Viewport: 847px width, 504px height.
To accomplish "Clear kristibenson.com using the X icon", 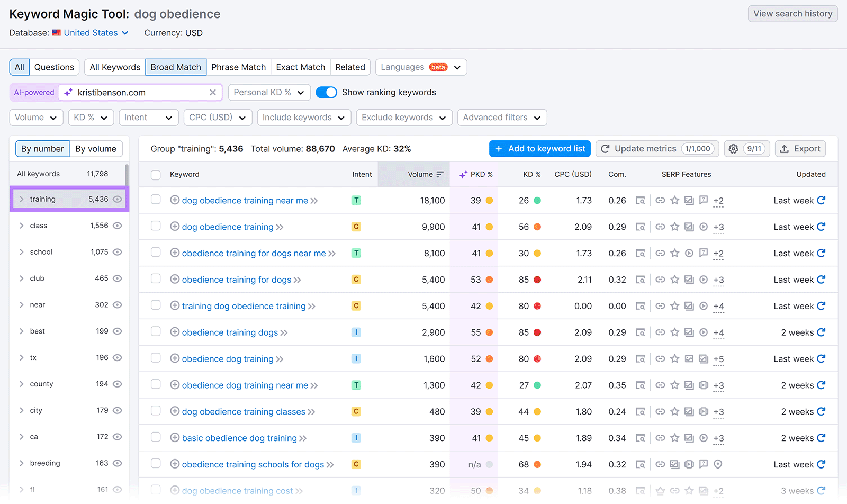I will click(213, 92).
